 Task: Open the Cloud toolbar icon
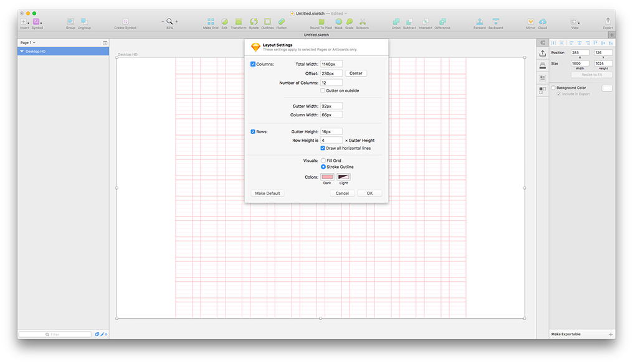pyautogui.click(x=543, y=21)
